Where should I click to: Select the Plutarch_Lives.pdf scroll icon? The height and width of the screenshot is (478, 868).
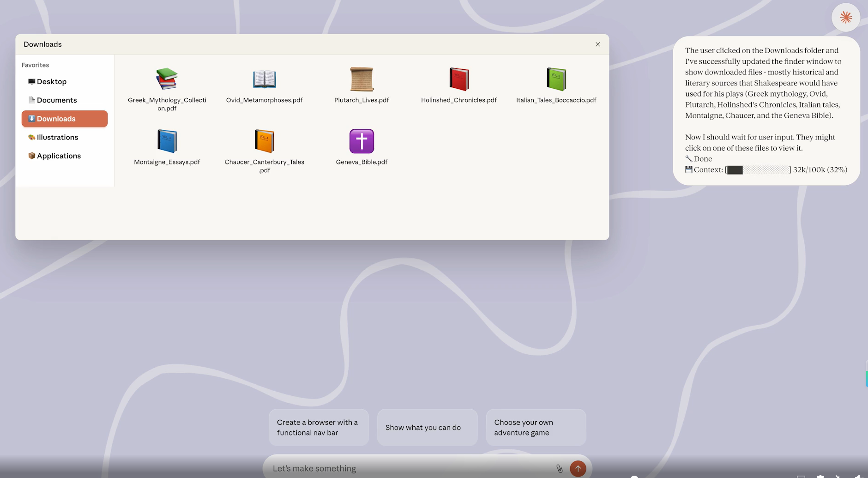pyautogui.click(x=362, y=79)
